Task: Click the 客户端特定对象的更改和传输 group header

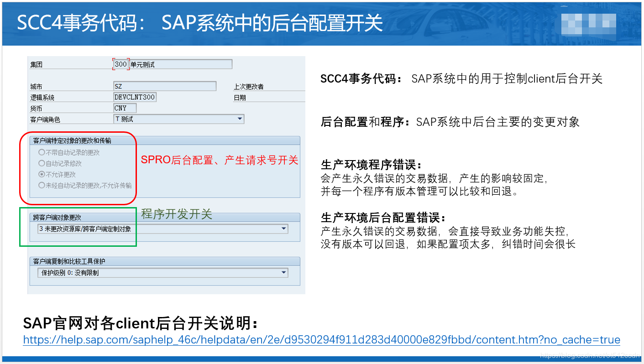Action: [164, 140]
